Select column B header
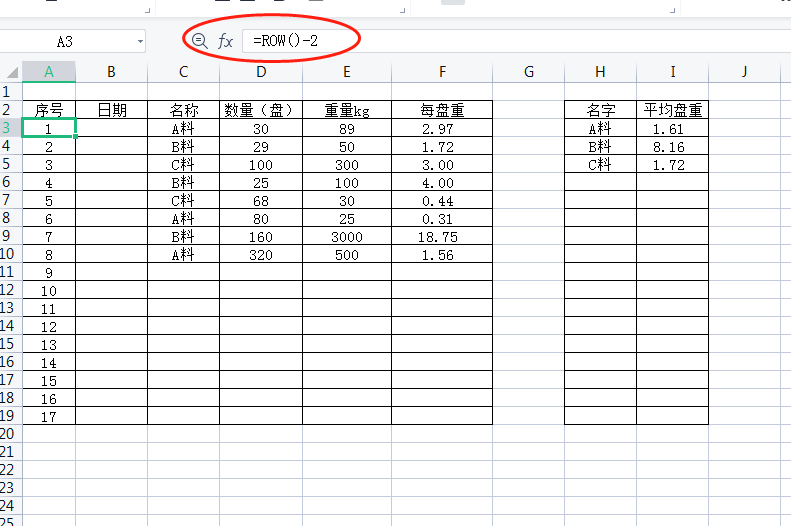The width and height of the screenshot is (791, 526). point(111,72)
